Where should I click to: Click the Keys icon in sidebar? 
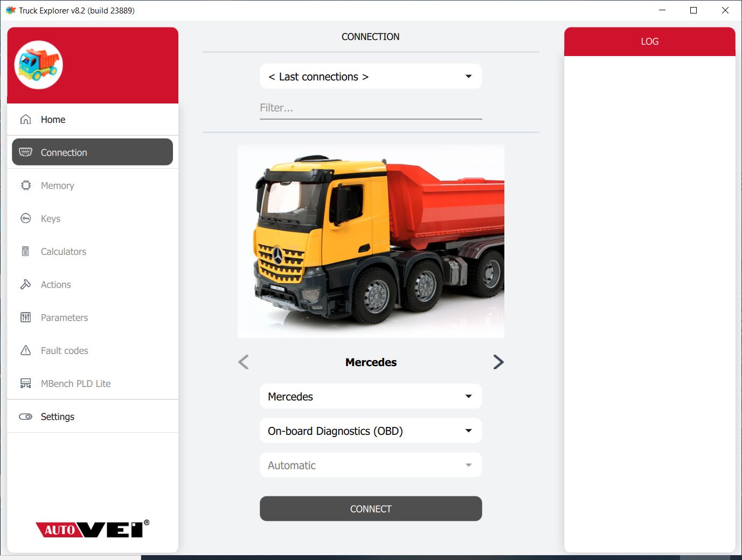pyautogui.click(x=25, y=218)
